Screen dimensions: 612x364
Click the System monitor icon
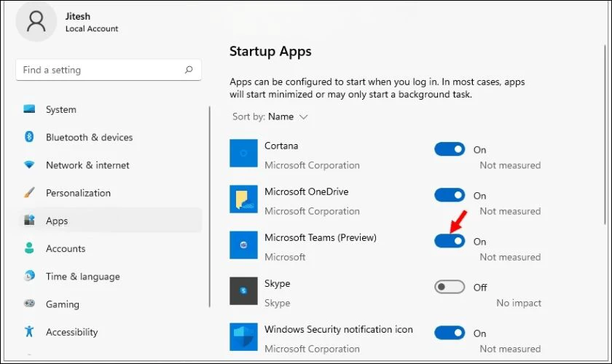[29, 109]
